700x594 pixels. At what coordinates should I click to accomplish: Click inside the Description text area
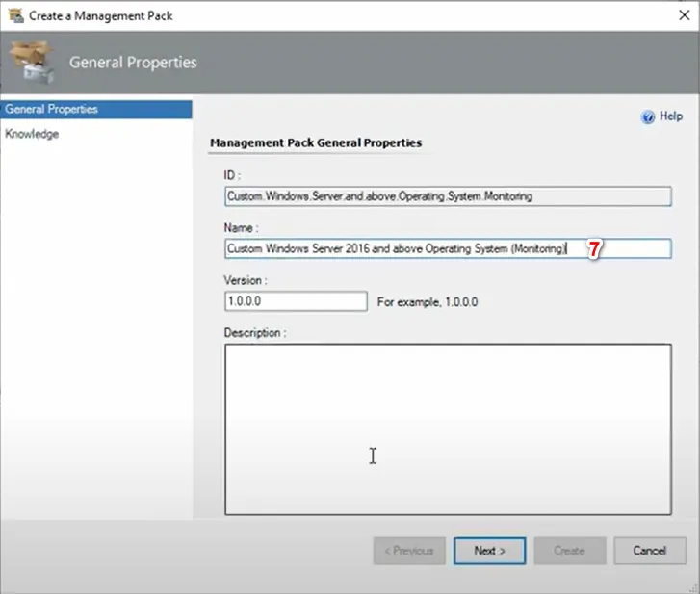tap(448, 429)
